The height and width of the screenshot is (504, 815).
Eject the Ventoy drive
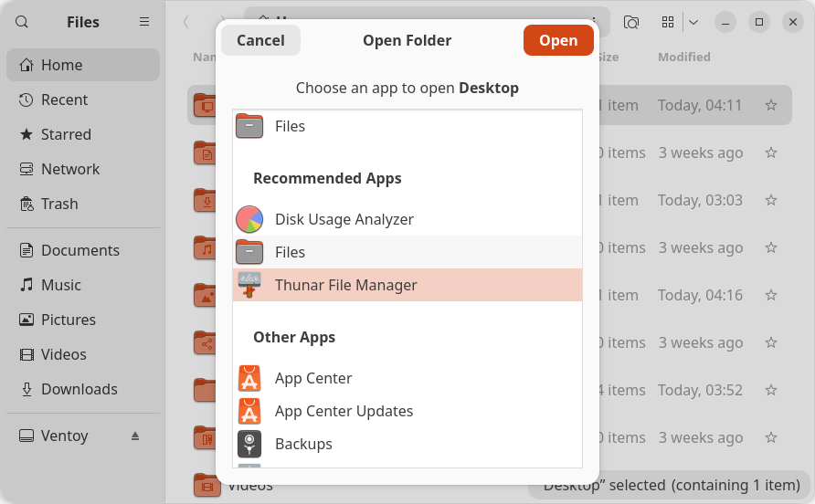tap(135, 436)
